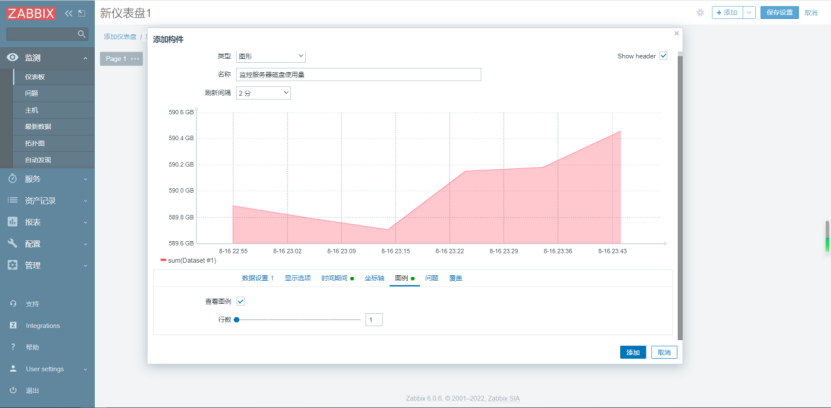Collapse the sidebar with double-chevron icon
Image resolution: width=831 pixels, height=408 pixels.
pos(68,13)
